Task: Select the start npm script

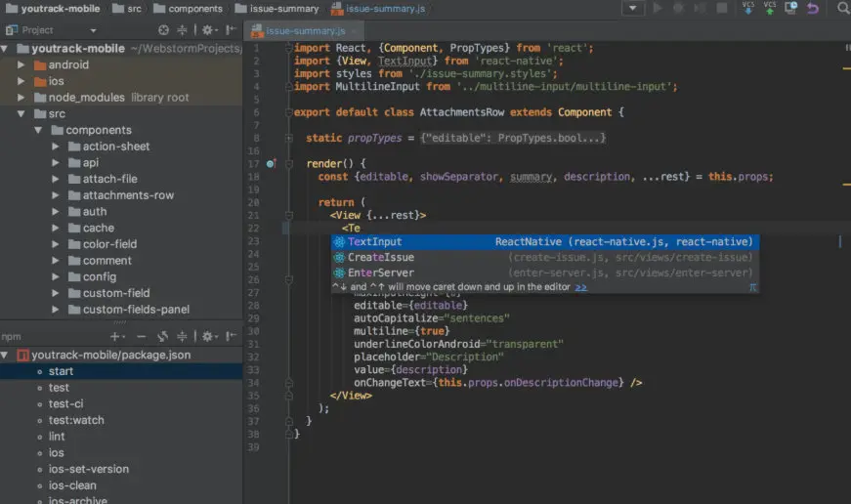Action: [121, 371]
